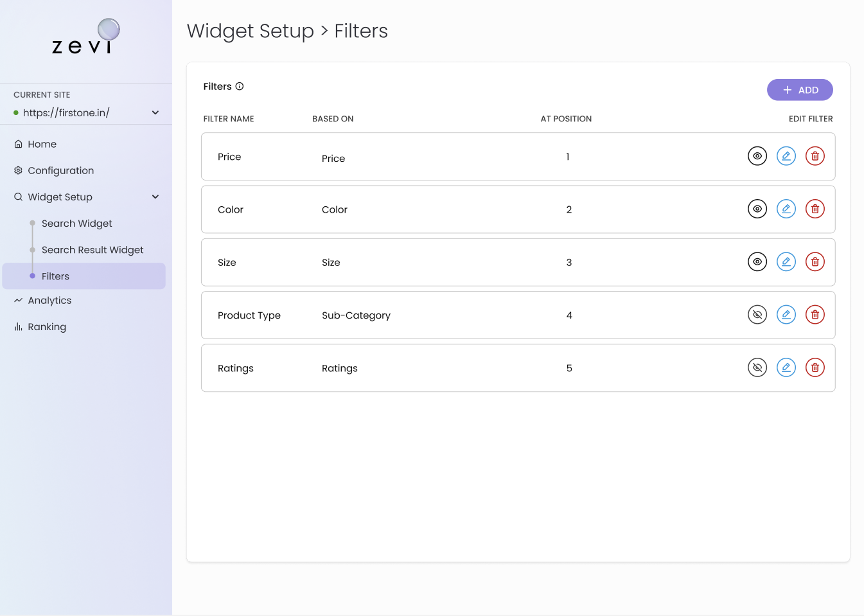Delete the Price filter
Screen dimensions: 864x616
(x=815, y=156)
